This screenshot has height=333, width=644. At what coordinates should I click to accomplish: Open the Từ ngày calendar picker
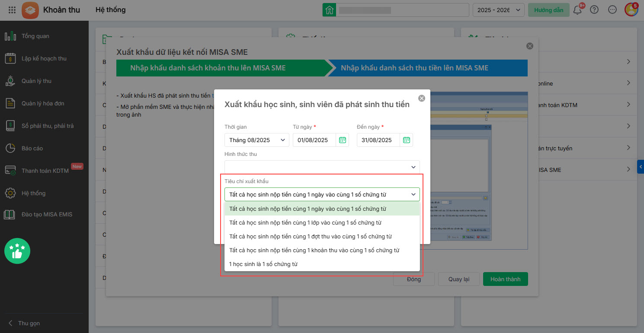point(343,140)
